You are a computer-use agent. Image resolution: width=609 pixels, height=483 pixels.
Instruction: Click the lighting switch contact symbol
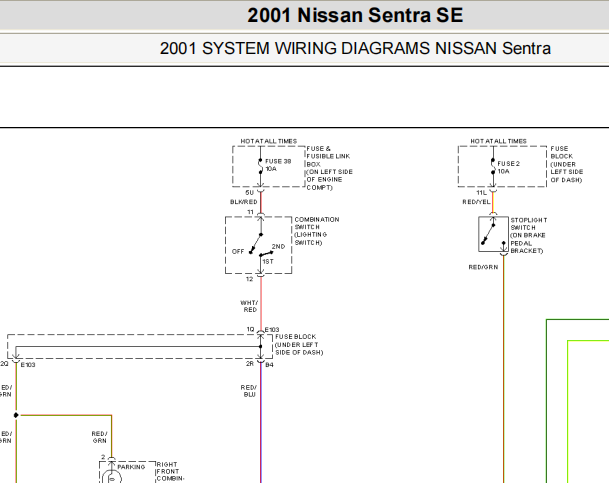pos(259,245)
